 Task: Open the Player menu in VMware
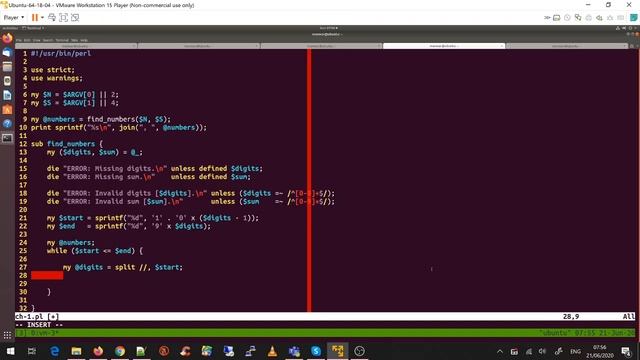pos(13,18)
